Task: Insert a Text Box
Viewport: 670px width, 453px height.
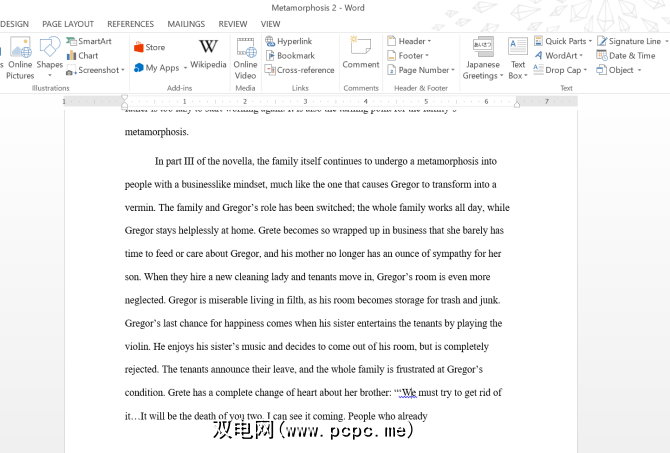Action: [x=518, y=59]
